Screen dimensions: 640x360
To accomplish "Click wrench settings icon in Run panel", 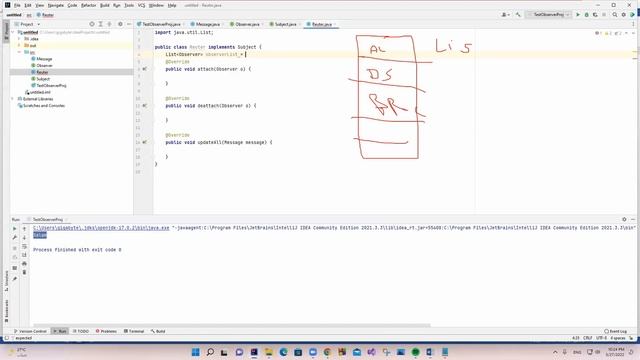I will tap(15, 238).
